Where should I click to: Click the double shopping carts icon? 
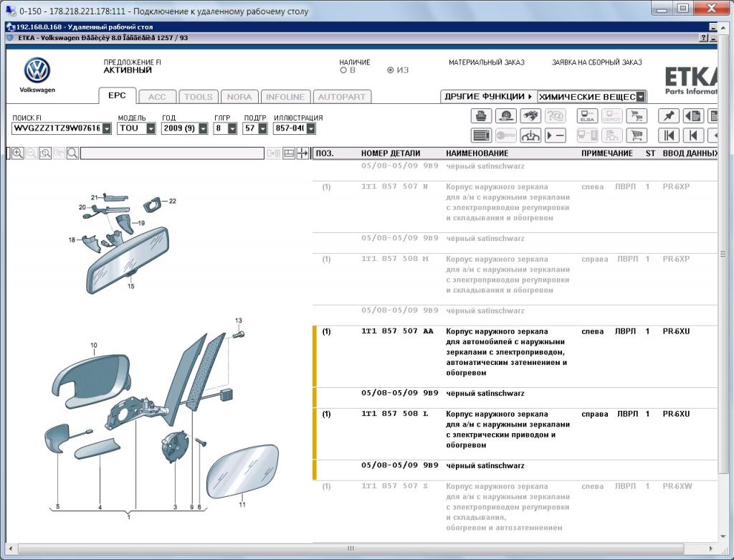(637, 115)
